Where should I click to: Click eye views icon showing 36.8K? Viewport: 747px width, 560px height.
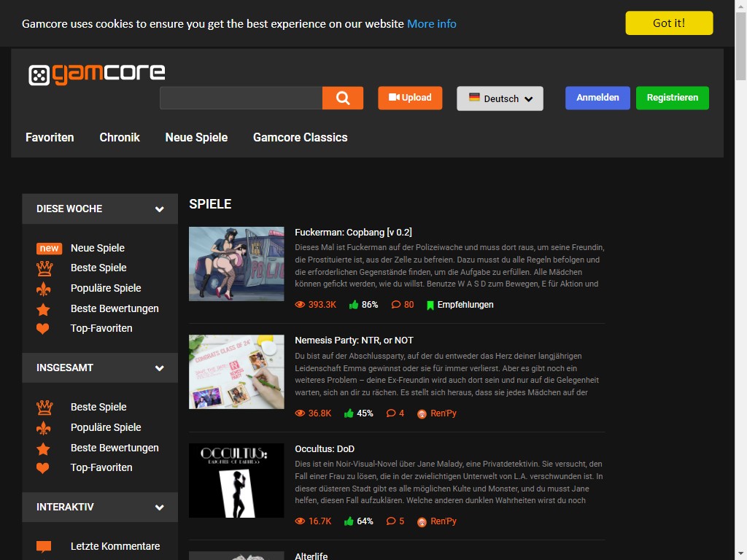tap(300, 413)
